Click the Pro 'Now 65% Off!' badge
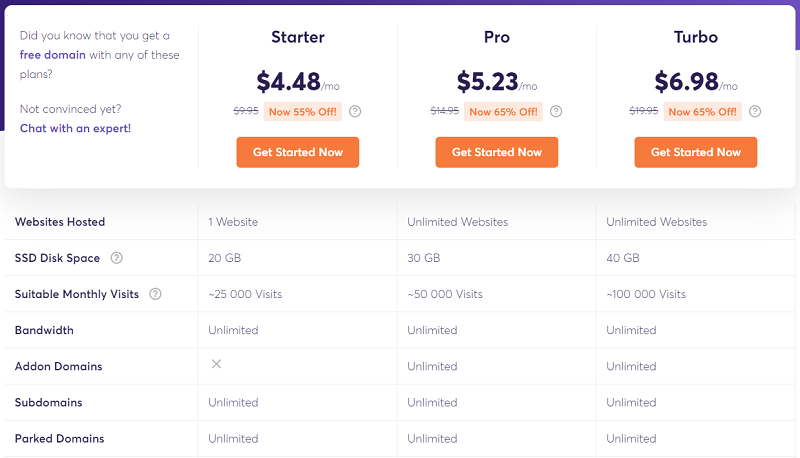This screenshot has width=800, height=458. click(x=504, y=112)
